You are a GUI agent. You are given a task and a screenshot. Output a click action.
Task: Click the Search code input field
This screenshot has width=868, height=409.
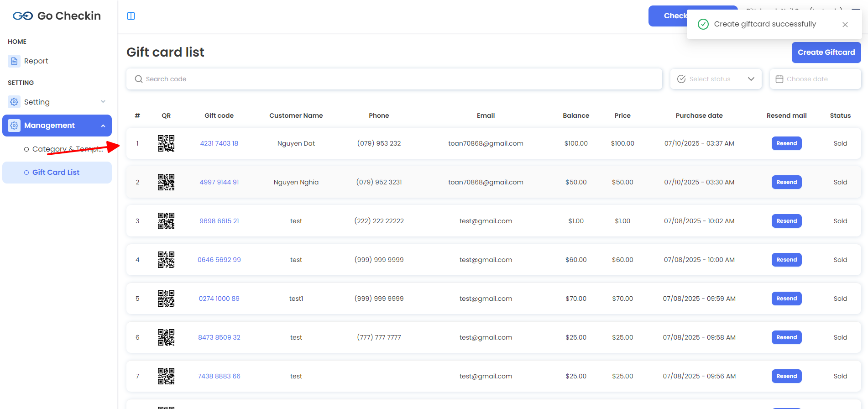click(394, 79)
